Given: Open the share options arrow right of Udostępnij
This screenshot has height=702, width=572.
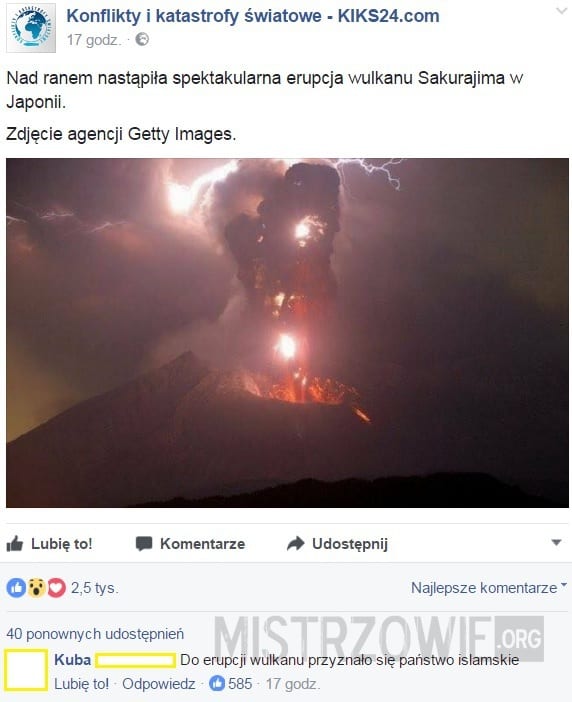Looking at the screenshot, I should click(x=556, y=543).
